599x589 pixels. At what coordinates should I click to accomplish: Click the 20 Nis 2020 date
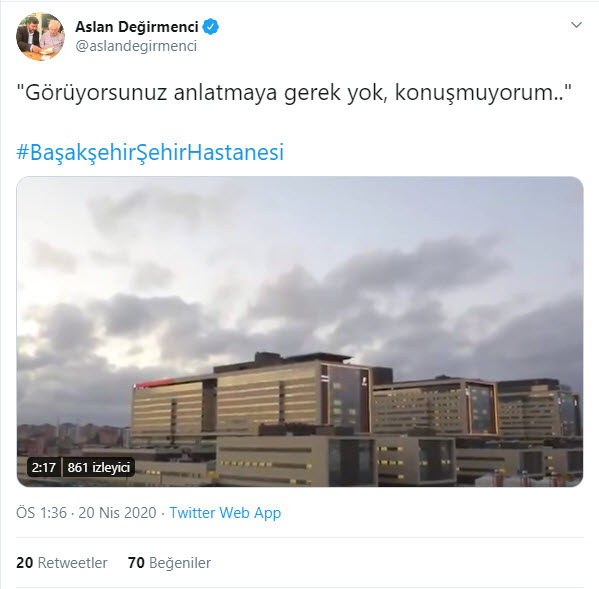[x=117, y=513]
